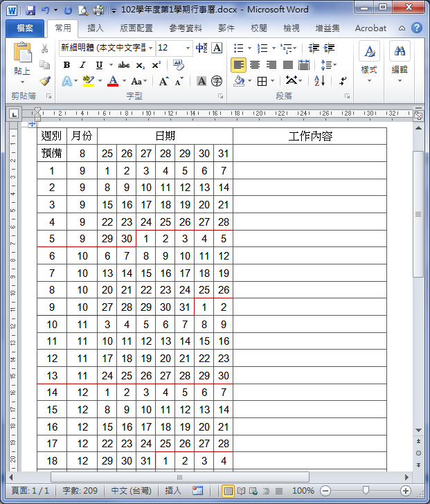
Task: Expand the font color dropdown arrow
Action: point(124,81)
